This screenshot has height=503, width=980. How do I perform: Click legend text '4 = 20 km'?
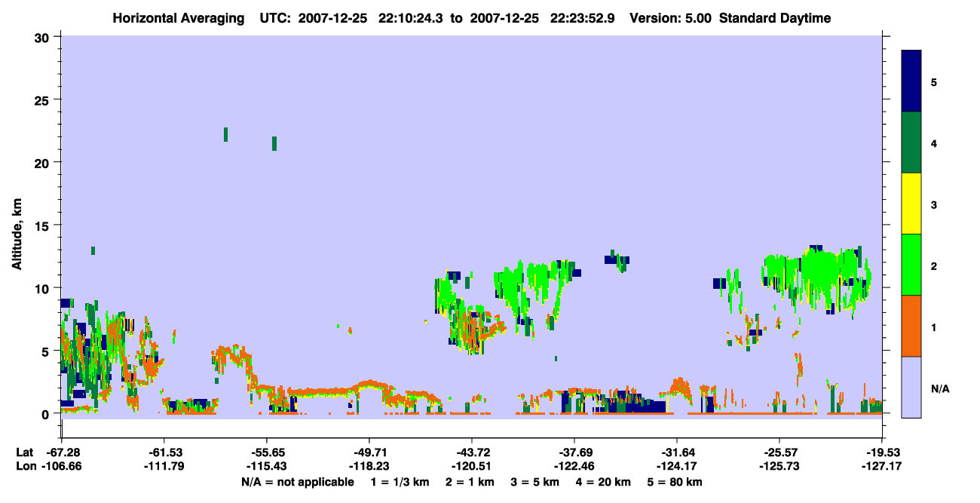coord(605,482)
